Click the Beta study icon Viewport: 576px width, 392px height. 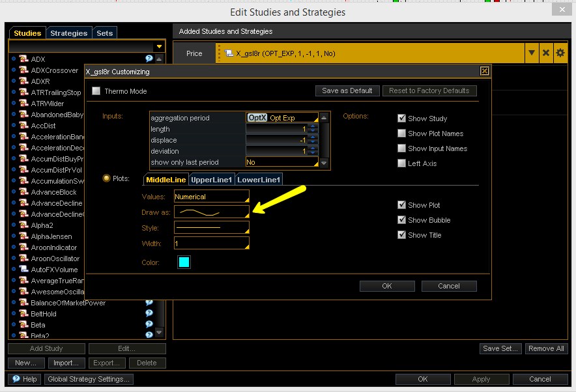click(x=24, y=324)
